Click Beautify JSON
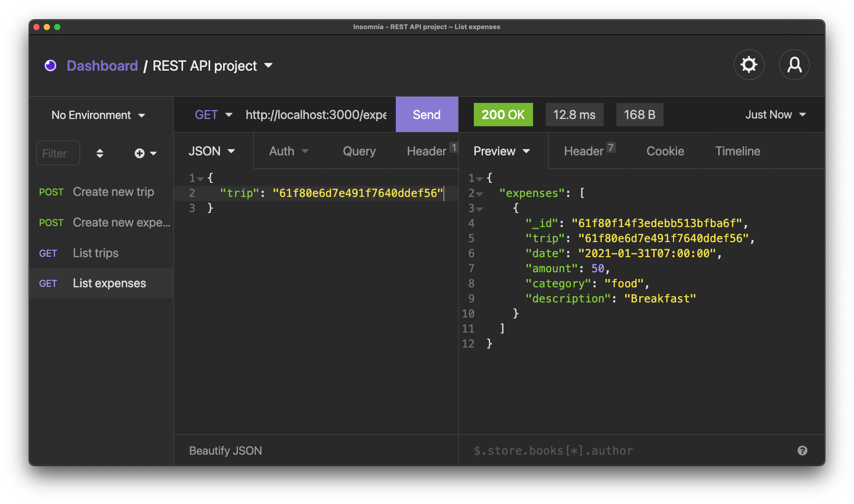The height and width of the screenshot is (504, 854). click(x=225, y=450)
